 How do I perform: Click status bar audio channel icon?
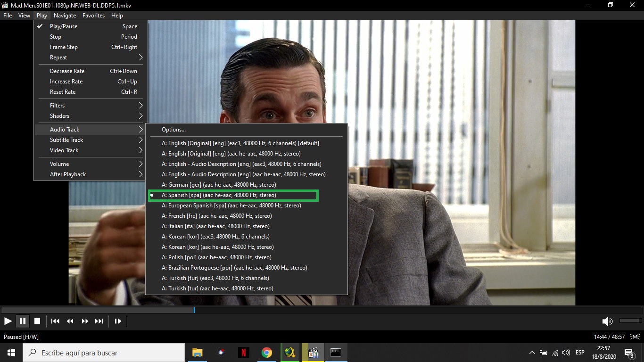coord(635,337)
